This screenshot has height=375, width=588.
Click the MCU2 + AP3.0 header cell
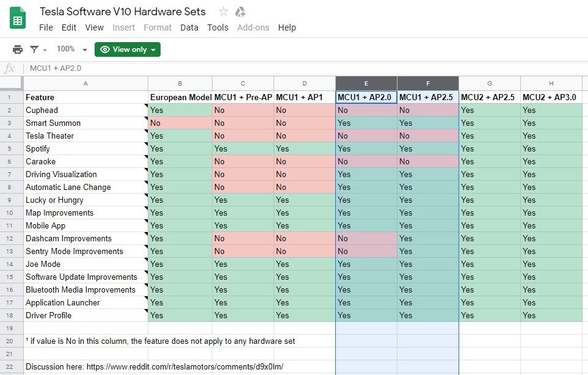click(551, 98)
